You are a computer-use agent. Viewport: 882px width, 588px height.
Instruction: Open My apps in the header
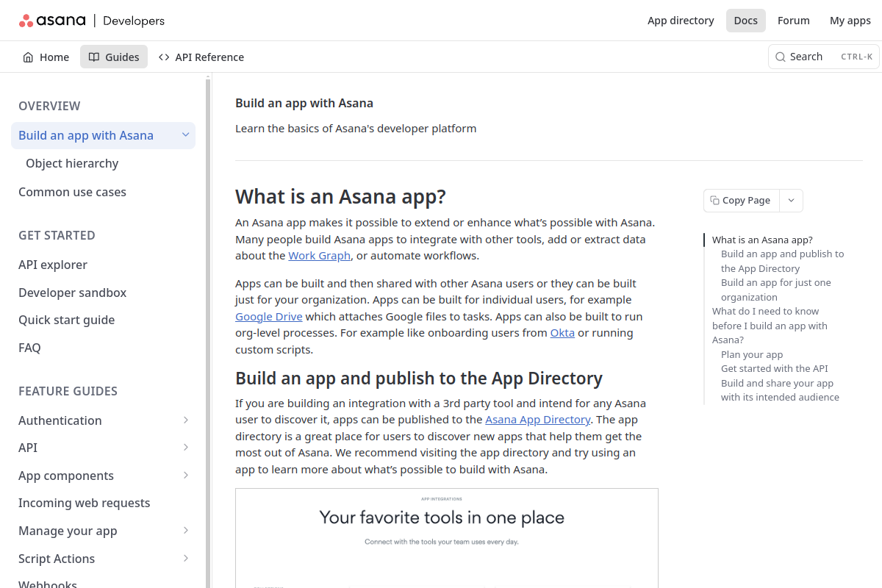[850, 21]
